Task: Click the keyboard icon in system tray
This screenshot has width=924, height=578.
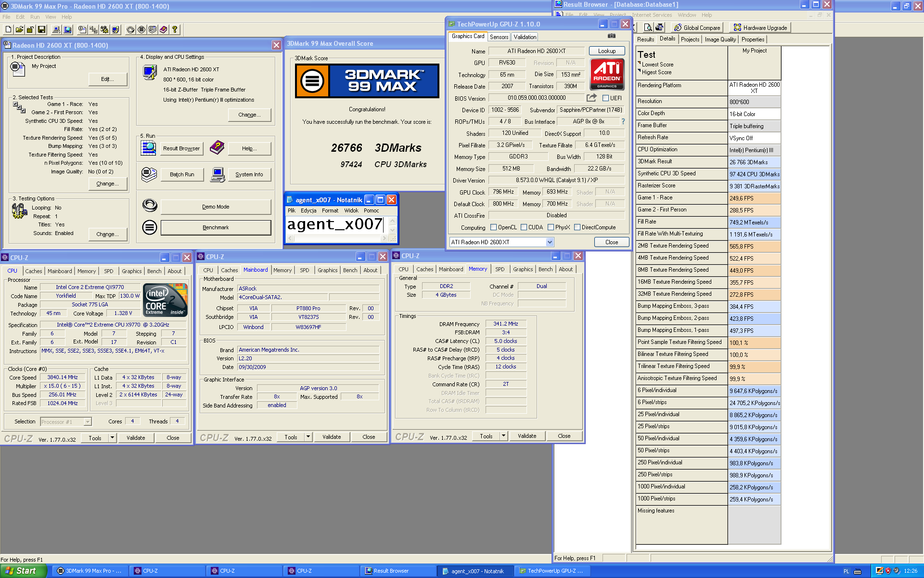Action: pyautogui.click(x=858, y=571)
